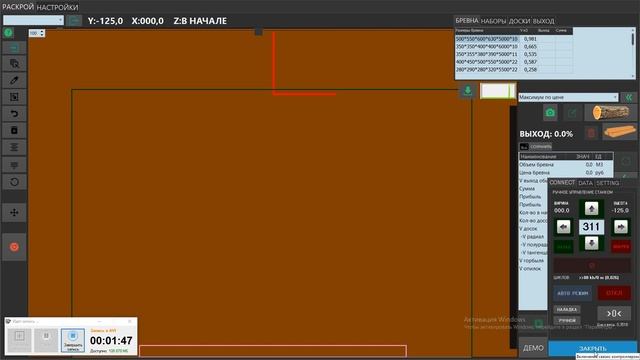This screenshot has width=640, height=360.
Task: Select the selection cursor tool in left toolbar
Action: 14,64
